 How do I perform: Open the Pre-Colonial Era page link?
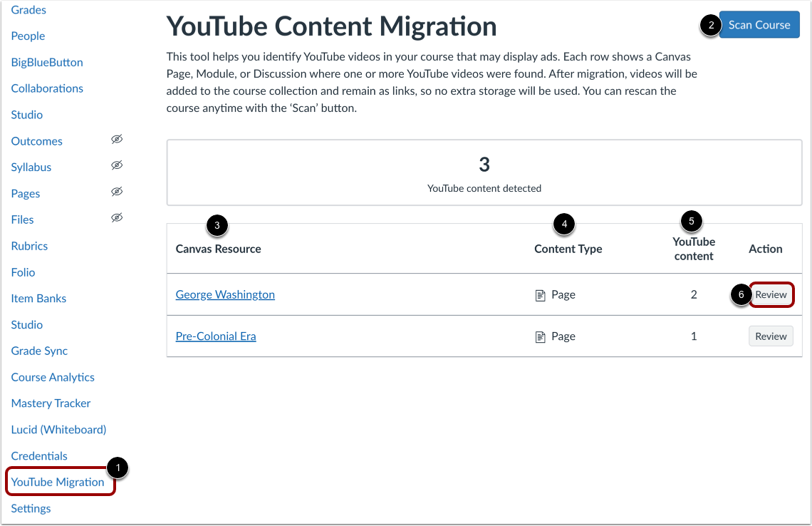pyautogui.click(x=216, y=336)
